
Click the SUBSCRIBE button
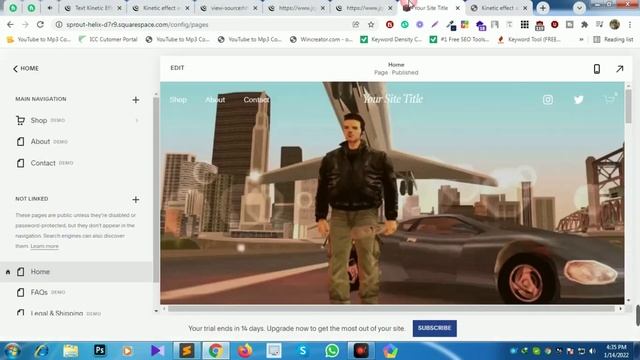[x=434, y=328]
